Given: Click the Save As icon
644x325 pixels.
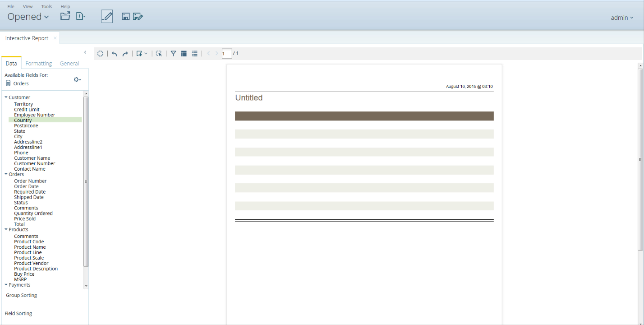Looking at the screenshot, I should click(x=138, y=17).
